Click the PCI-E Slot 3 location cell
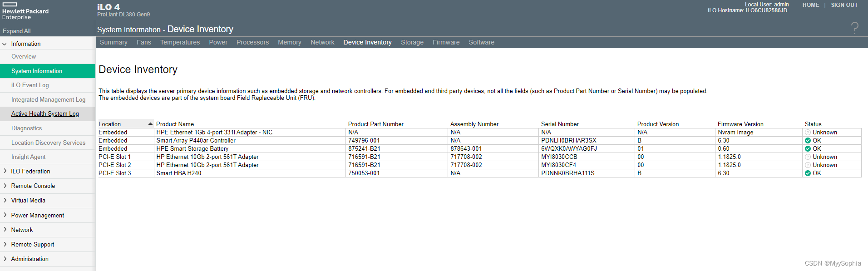868x271 pixels. pyautogui.click(x=115, y=173)
